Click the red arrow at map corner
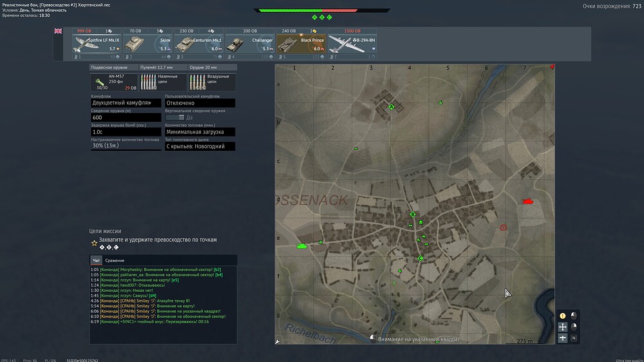Screen dimensions: 644x362 click(x=552, y=66)
